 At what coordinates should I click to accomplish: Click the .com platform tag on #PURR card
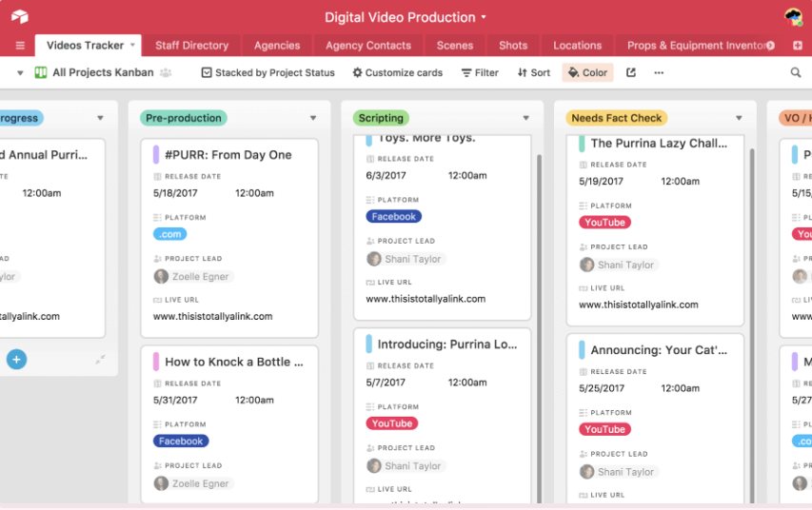(169, 234)
